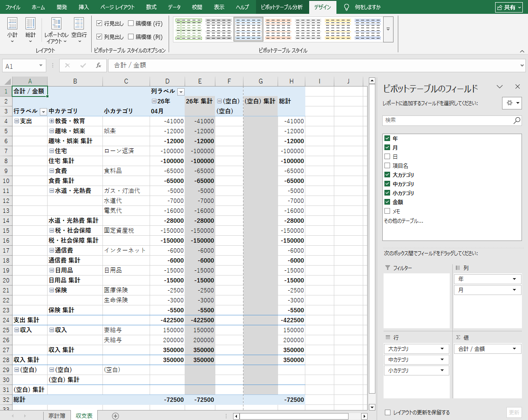Add a new sheet with plus icon

[115, 416]
